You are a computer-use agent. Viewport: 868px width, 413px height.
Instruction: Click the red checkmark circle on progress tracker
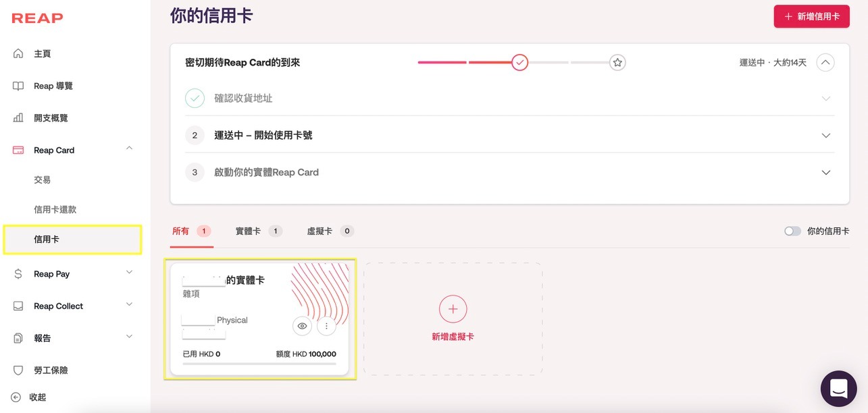519,63
